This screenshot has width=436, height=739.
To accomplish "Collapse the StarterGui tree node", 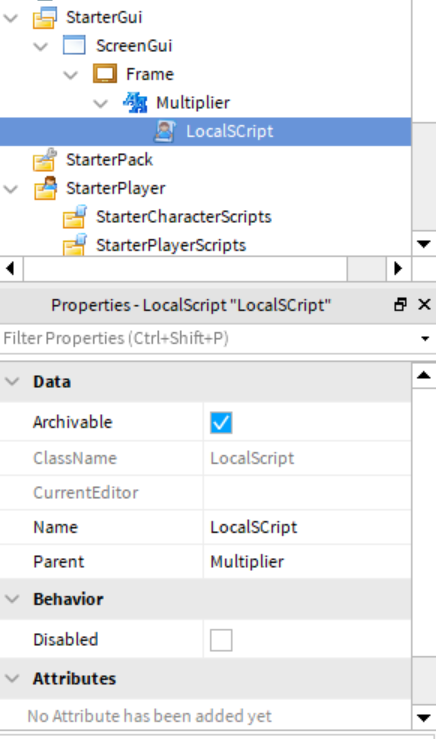I will click(x=11, y=18).
